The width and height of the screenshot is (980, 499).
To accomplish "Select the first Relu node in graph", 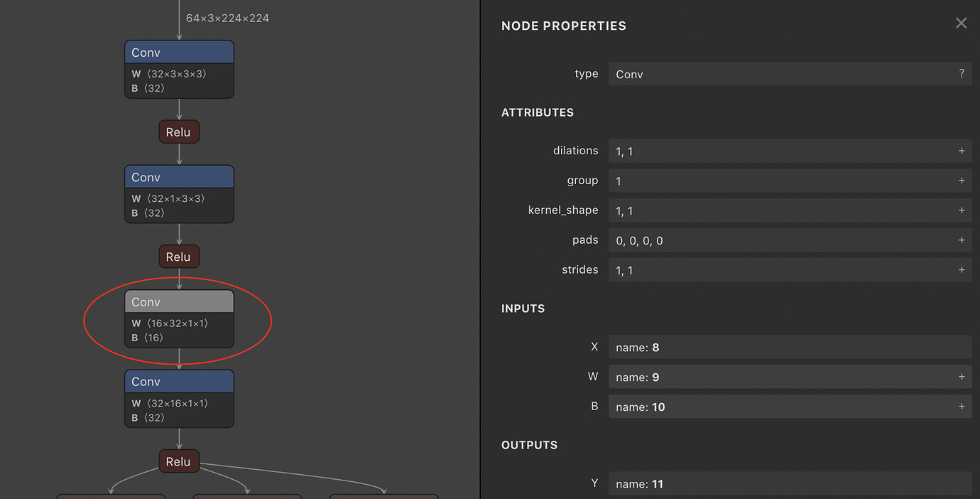I will [178, 132].
